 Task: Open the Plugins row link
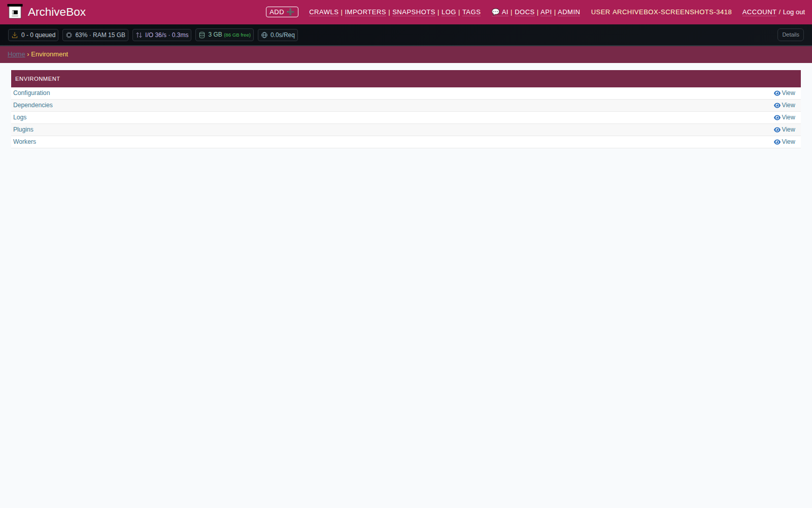[23, 130]
